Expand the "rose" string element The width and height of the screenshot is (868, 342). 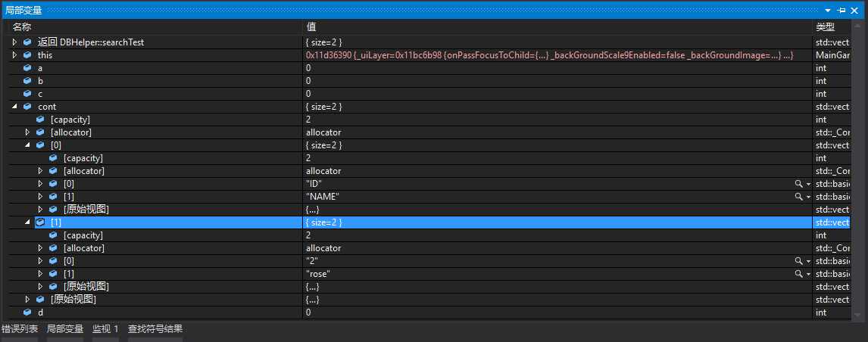(x=40, y=274)
